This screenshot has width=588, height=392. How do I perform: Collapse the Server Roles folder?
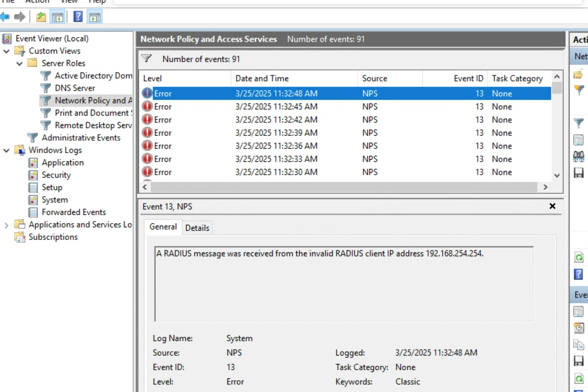pos(19,63)
